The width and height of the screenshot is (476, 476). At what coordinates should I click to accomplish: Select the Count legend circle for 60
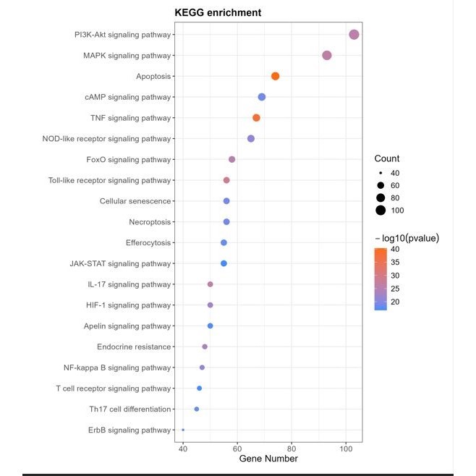click(381, 185)
